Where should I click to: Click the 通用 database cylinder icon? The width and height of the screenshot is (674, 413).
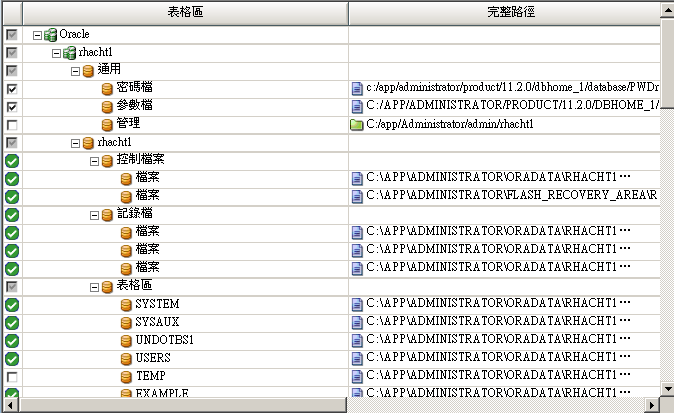point(88,71)
